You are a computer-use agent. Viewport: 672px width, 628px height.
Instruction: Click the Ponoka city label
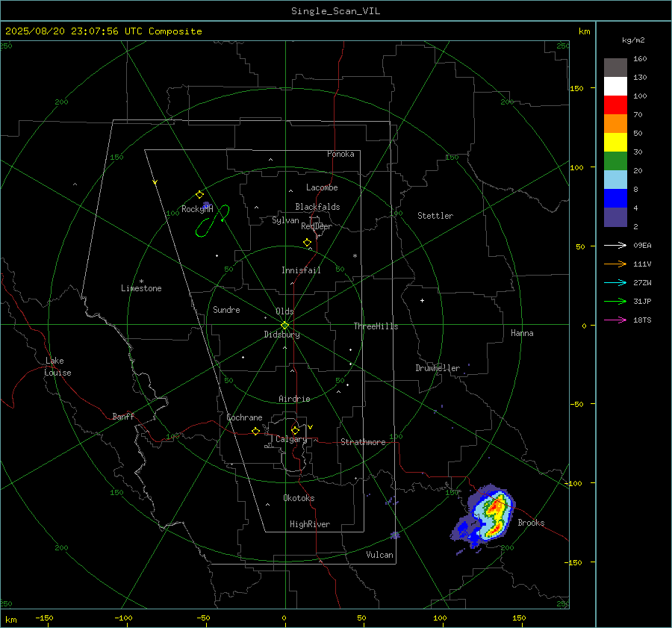(x=340, y=154)
